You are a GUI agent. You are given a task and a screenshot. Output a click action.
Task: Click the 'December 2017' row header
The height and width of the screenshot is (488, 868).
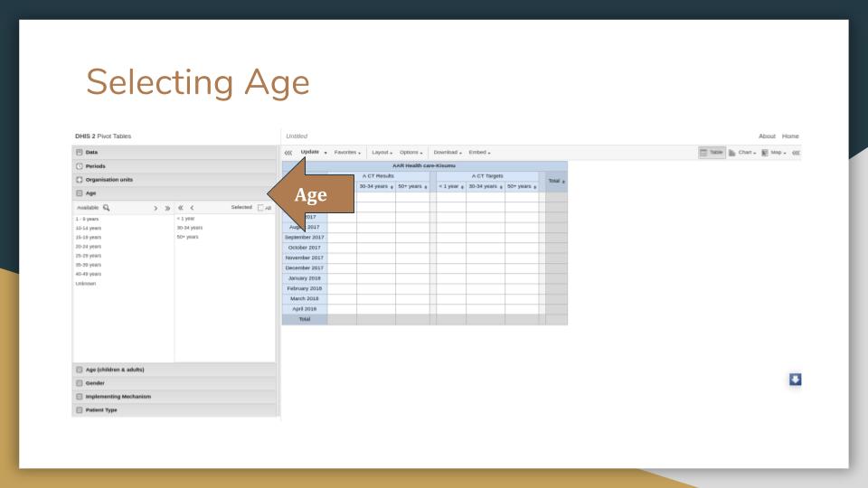click(305, 268)
